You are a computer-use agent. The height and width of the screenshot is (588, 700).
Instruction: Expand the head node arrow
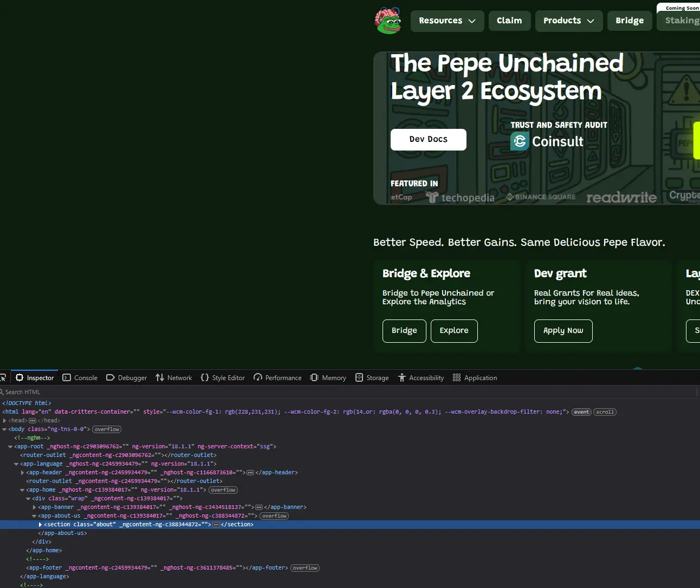tap(5, 421)
